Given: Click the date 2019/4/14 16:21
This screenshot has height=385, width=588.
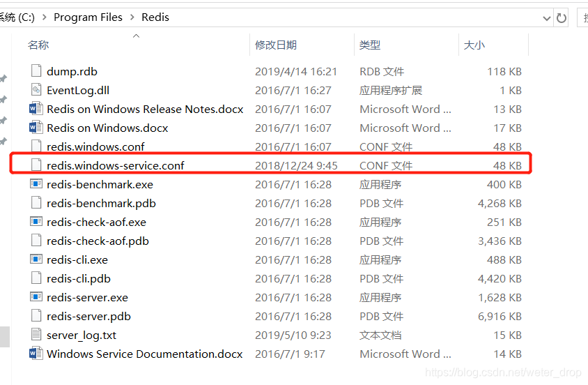Looking at the screenshot, I should coord(296,71).
